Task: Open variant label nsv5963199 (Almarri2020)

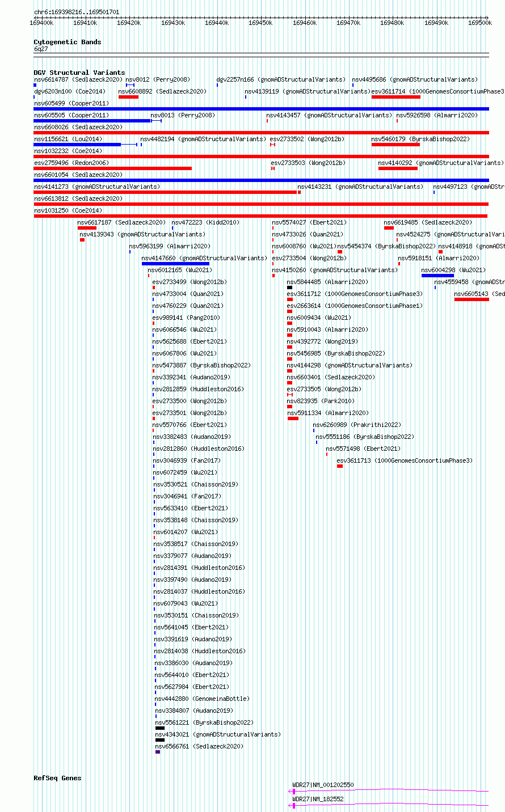Action: (x=170, y=247)
